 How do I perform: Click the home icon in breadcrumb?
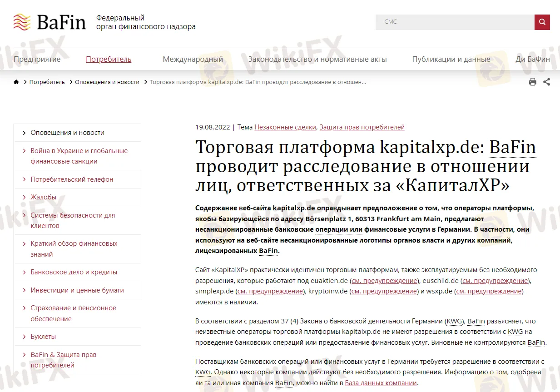tap(16, 82)
